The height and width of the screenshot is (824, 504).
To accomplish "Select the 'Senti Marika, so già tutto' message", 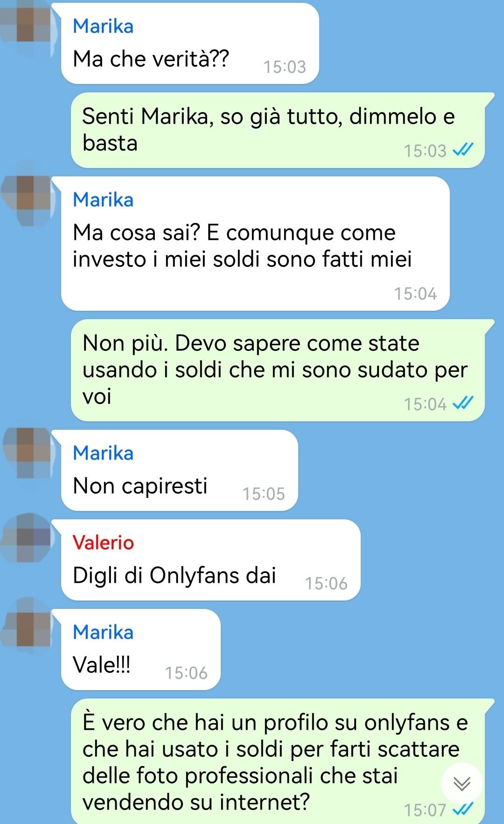I will [x=278, y=130].
